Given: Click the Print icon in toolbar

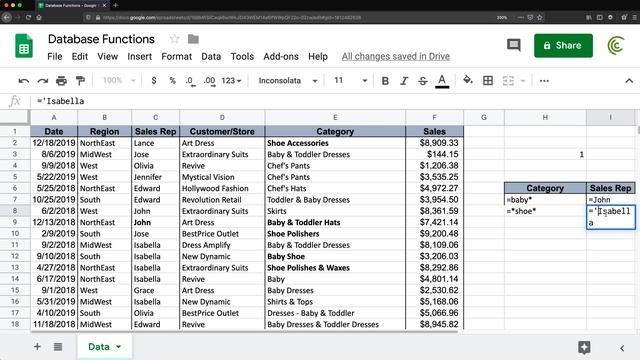Looking at the screenshot, I should point(61,81).
